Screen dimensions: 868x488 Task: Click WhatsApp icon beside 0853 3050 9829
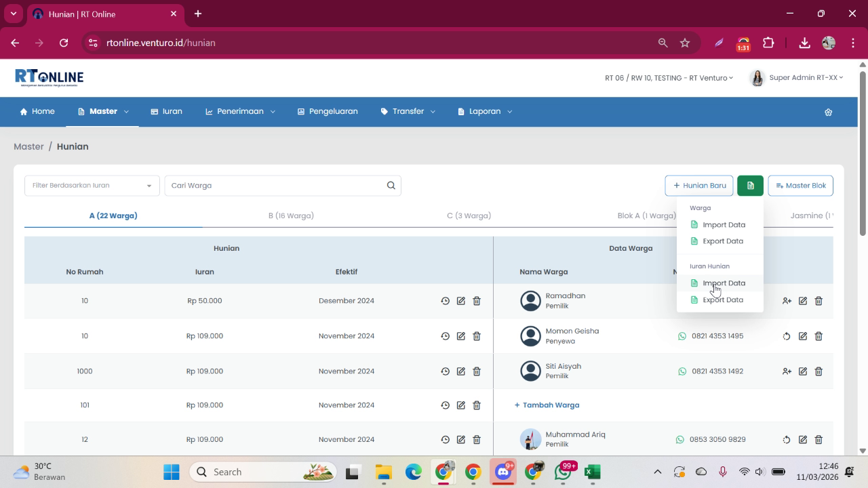point(680,440)
